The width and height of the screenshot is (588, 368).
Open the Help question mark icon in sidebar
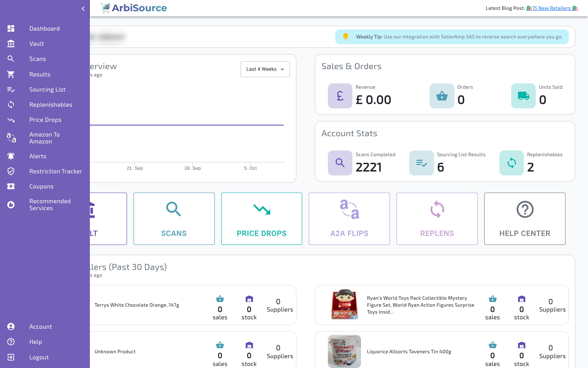pos(11,342)
